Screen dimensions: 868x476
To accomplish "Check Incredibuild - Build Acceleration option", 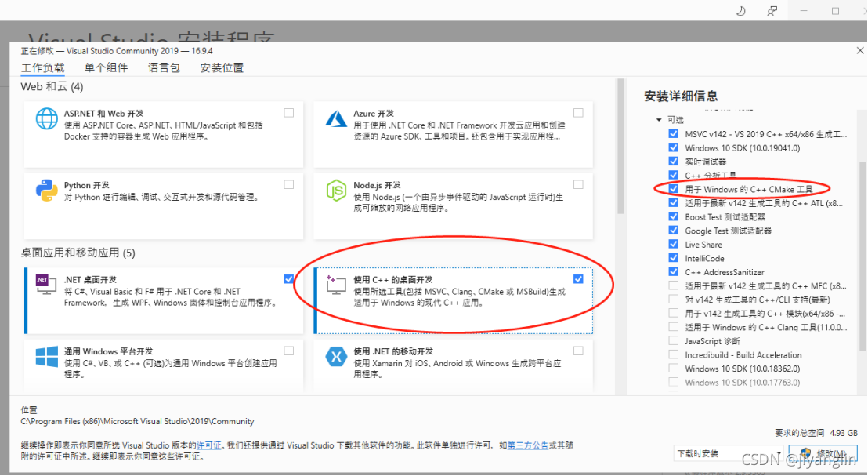I will pyautogui.click(x=673, y=354).
